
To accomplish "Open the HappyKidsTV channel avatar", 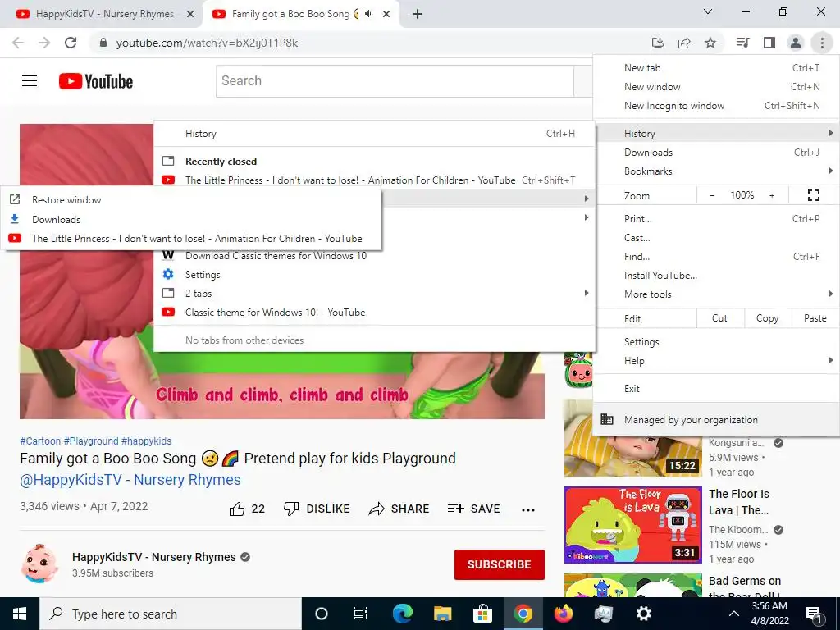I will (x=39, y=564).
